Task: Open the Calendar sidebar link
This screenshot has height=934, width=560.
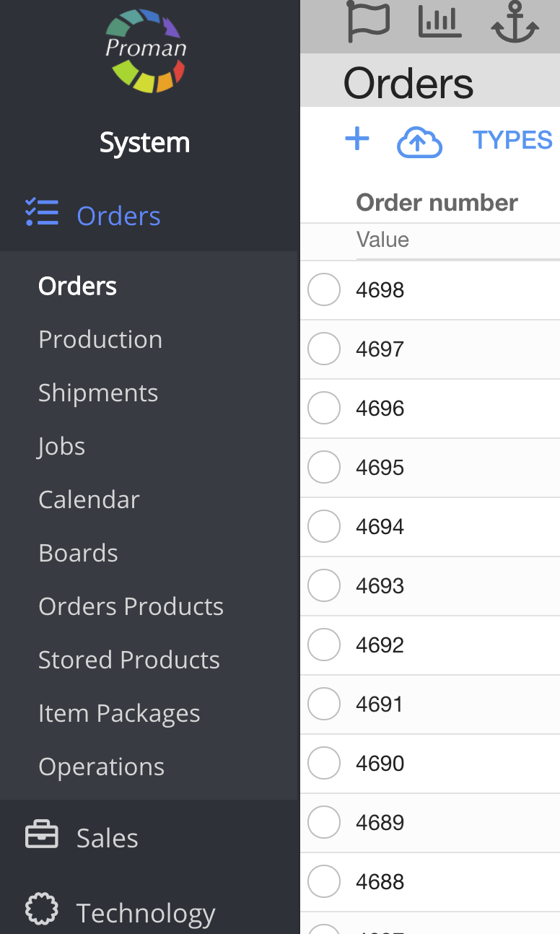Action: (x=89, y=499)
